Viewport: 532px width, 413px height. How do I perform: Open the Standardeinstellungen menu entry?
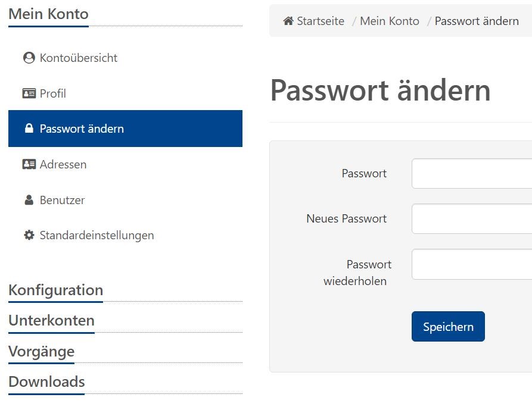point(97,235)
